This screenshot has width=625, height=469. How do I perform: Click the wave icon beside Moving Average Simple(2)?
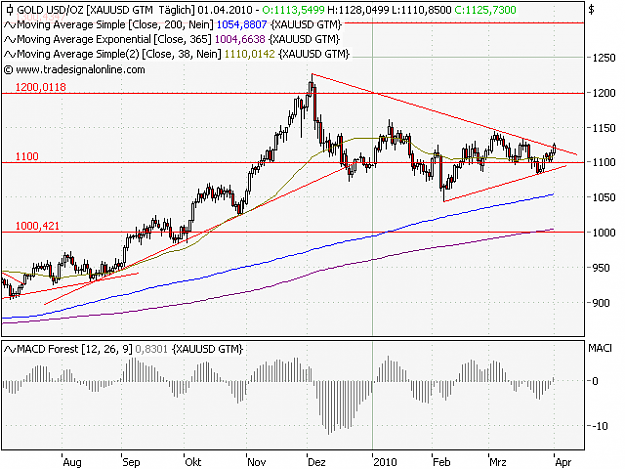10,55
